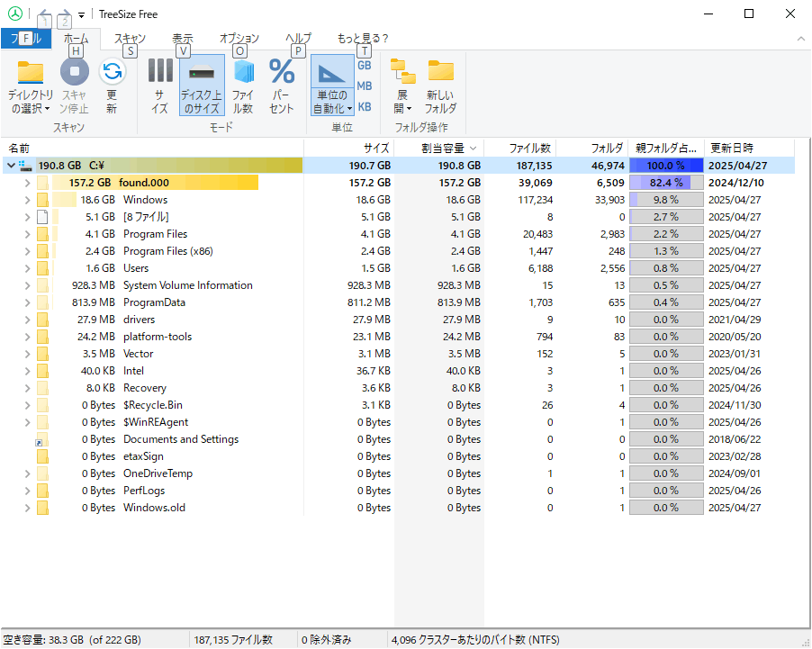Set display unit to GB
This screenshot has height=649, width=812.
365,66
